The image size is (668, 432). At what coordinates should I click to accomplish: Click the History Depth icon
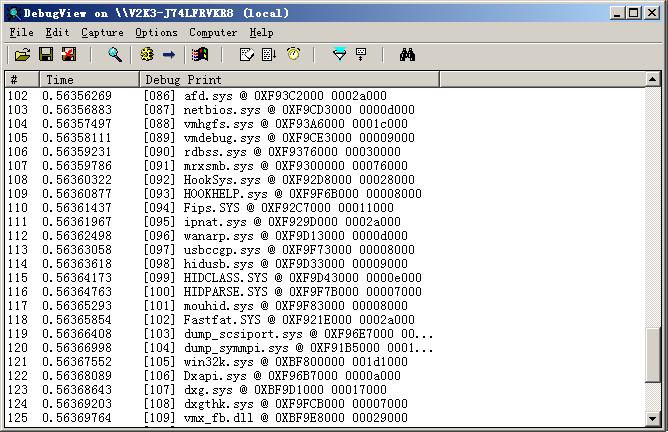pos(247,55)
